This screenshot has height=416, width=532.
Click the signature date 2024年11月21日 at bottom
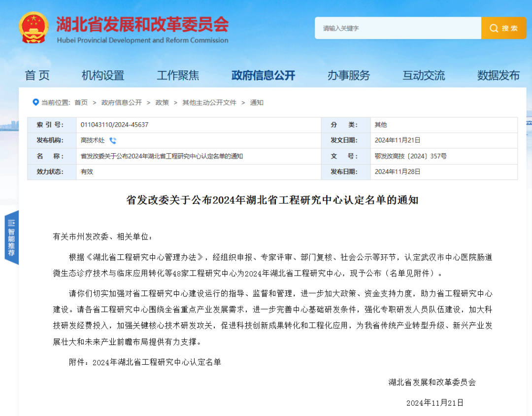[435, 403]
